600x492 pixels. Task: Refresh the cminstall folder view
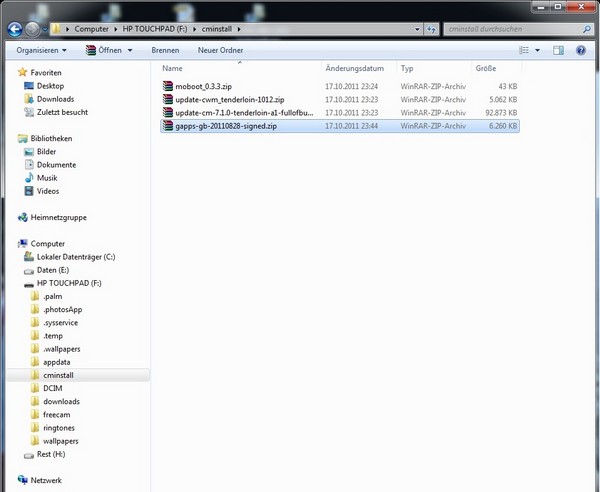click(432, 29)
